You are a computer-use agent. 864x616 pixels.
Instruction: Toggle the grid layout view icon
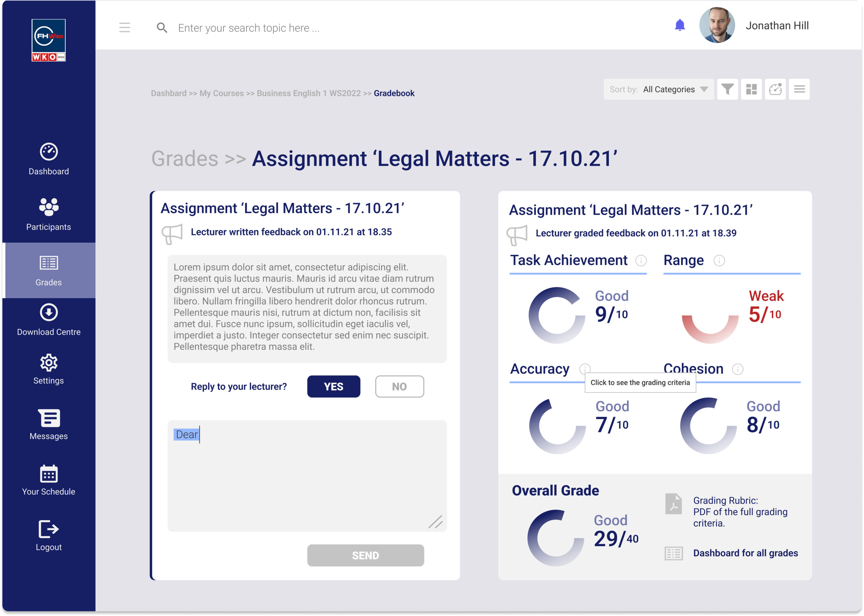(x=751, y=89)
